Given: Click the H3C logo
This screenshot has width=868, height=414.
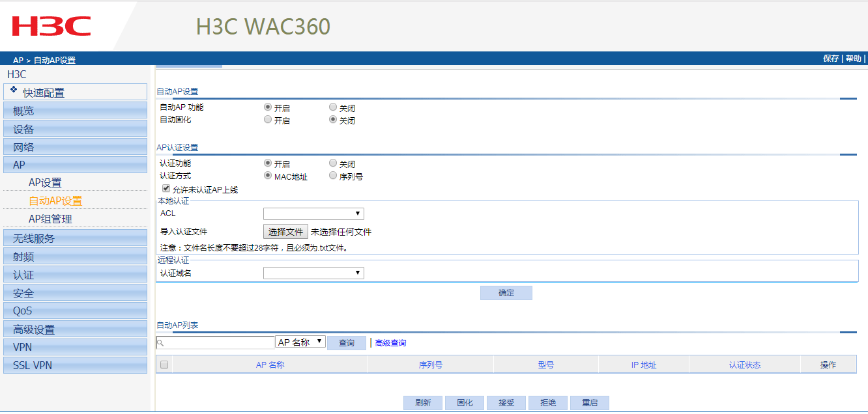Looking at the screenshot, I should (51, 26).
